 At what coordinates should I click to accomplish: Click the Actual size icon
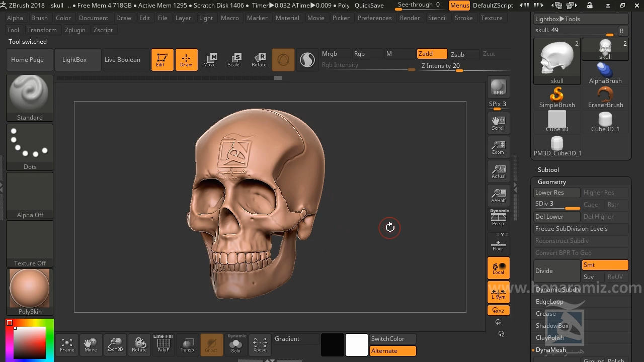coord(498,171)
